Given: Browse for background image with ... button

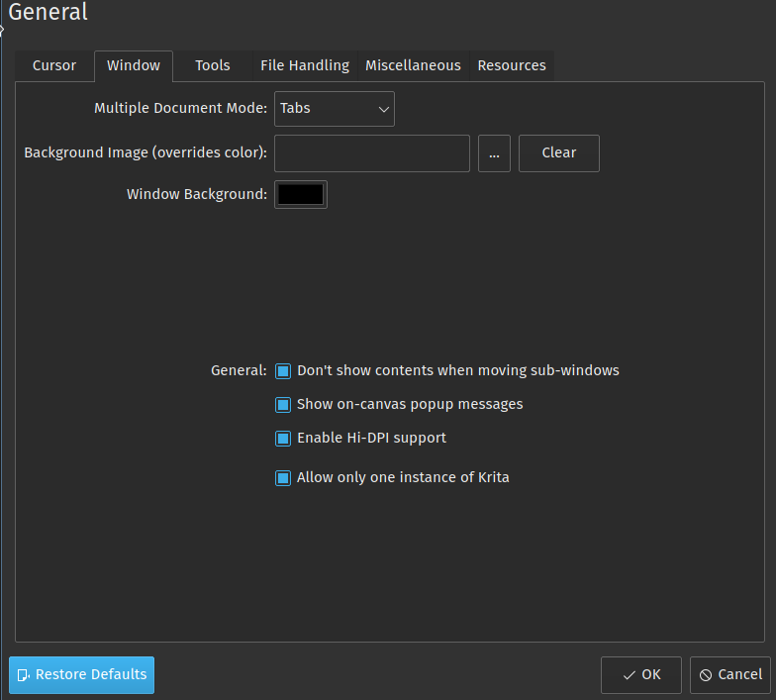Looking at the screenshot, I should tap(495, 153).
